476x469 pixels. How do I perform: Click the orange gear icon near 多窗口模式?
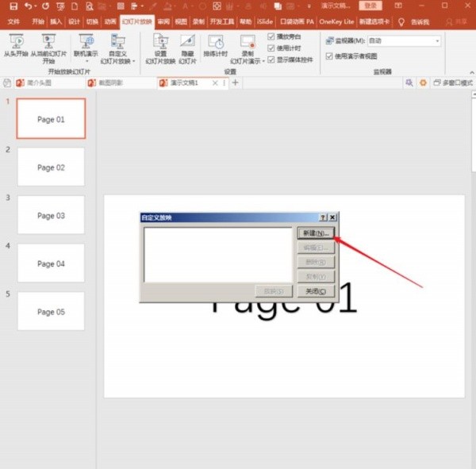[423, 83]
